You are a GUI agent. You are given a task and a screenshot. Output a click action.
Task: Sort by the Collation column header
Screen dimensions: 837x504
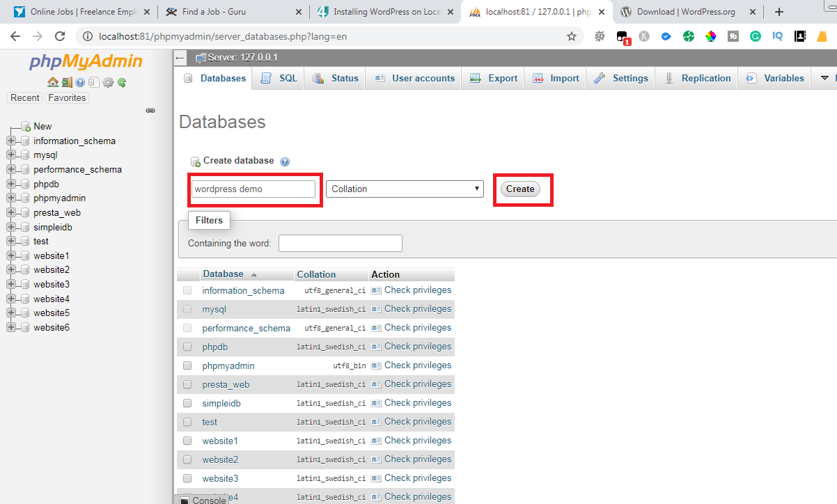click(316, 274)
